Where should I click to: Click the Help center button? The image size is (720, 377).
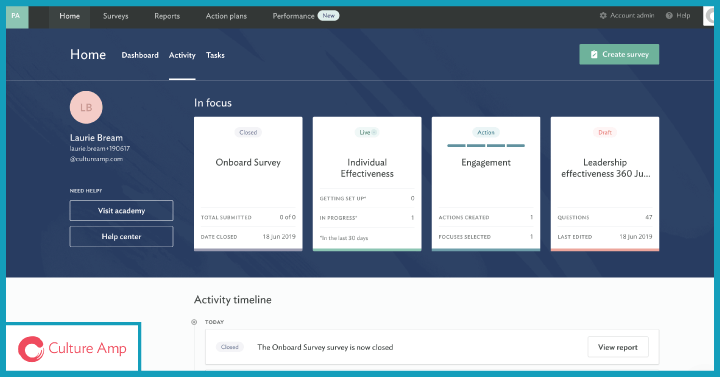(x=121, y=236)
